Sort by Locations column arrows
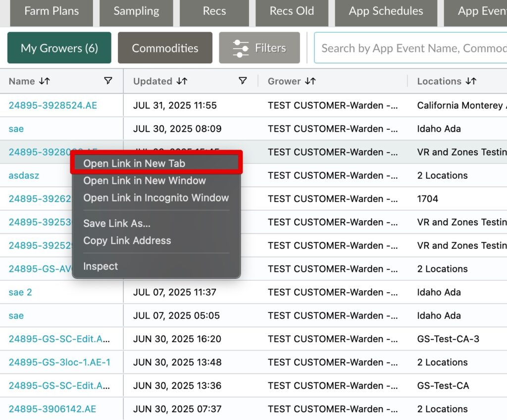The width and height of the screenshot is (507, 420). tap(471, 81)
